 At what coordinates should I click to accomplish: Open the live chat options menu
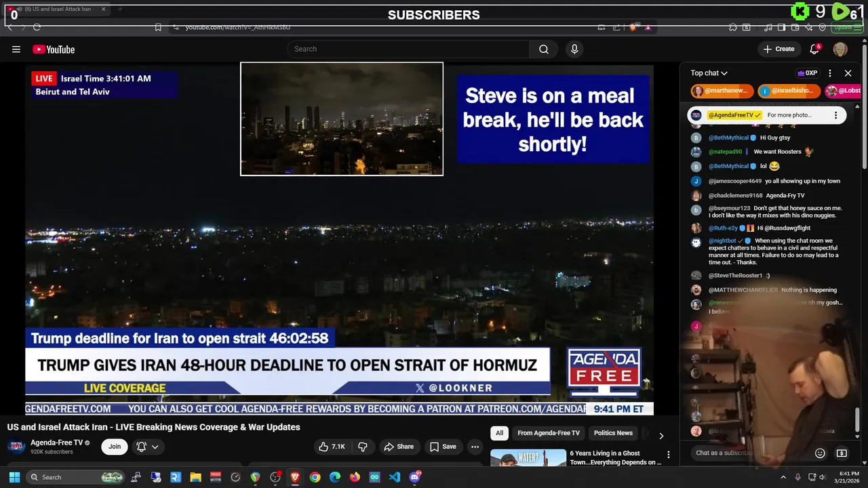(829, 73)
